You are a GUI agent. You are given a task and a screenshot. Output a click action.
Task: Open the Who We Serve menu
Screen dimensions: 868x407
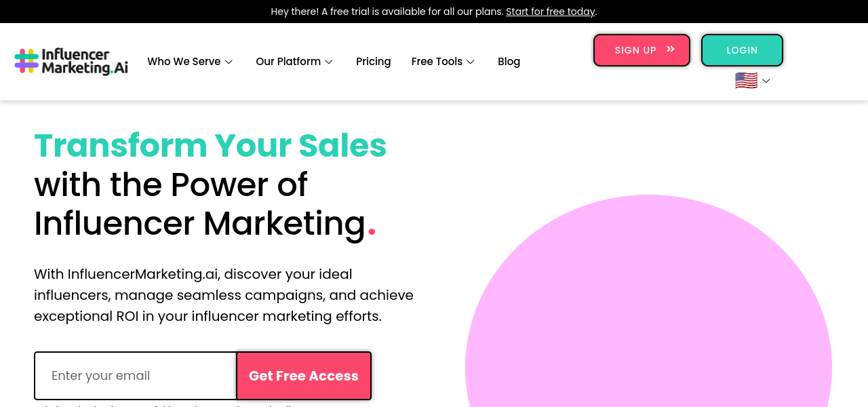click(x=184, y=62)
